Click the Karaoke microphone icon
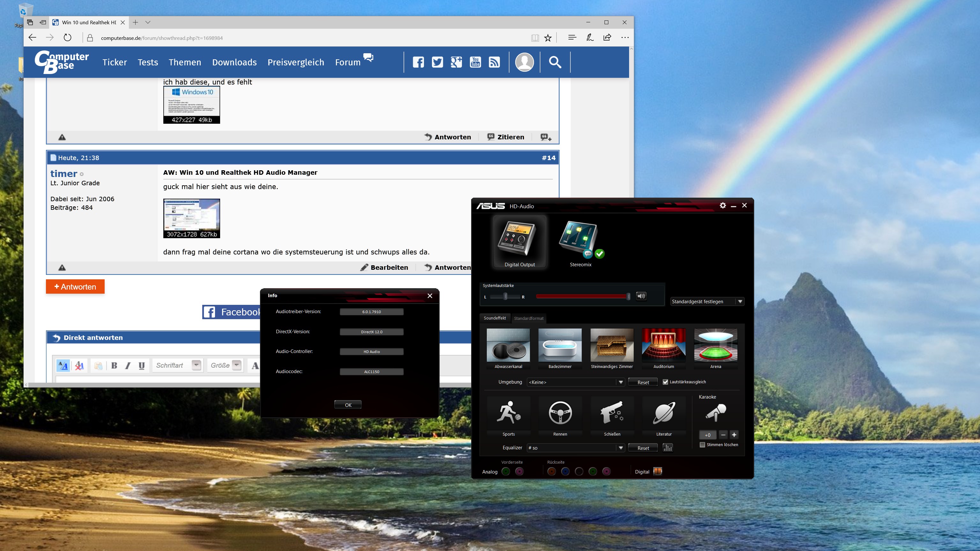The image size is (980, 551). [716, 413]
